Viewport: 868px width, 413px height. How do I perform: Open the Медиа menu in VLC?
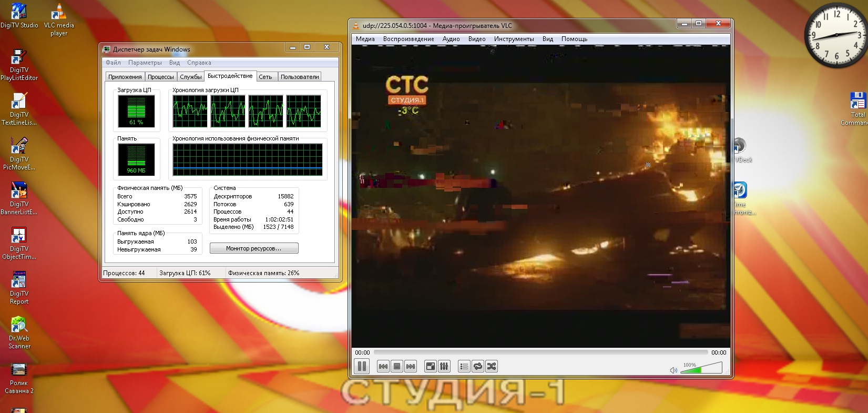[365, 39]
